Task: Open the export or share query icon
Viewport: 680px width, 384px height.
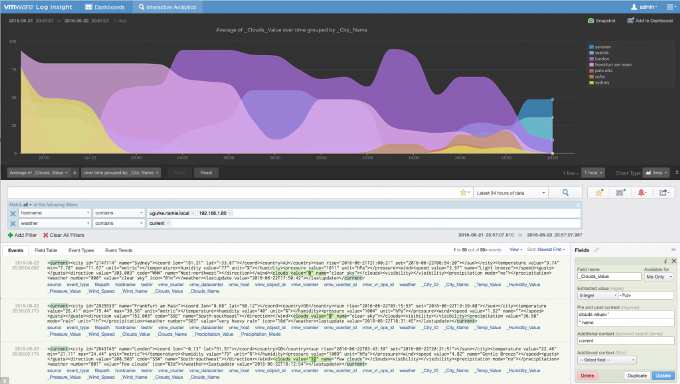Action: pos(664,193)
